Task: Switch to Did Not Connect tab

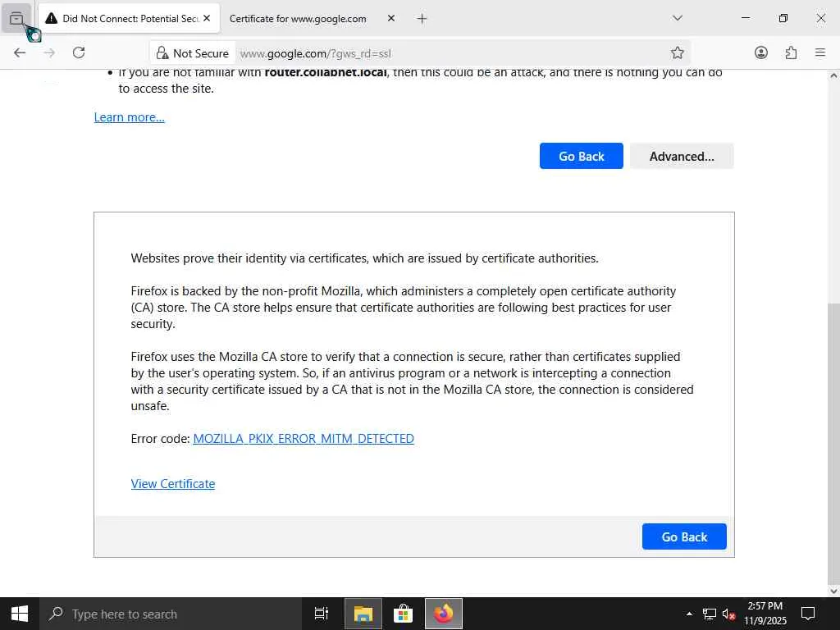Action: [129, 18]
